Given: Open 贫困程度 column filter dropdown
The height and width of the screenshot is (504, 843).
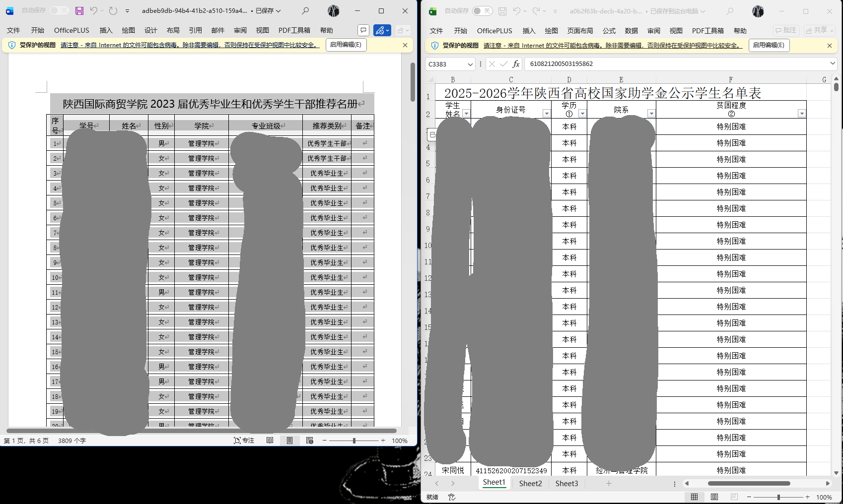Looking at the screenshot, I should (801, 114).
